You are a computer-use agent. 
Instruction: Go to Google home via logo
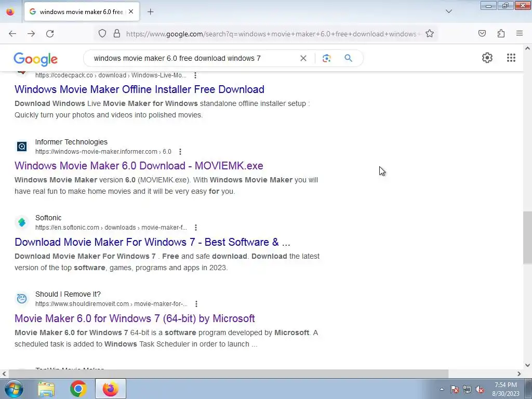point(36,59)
